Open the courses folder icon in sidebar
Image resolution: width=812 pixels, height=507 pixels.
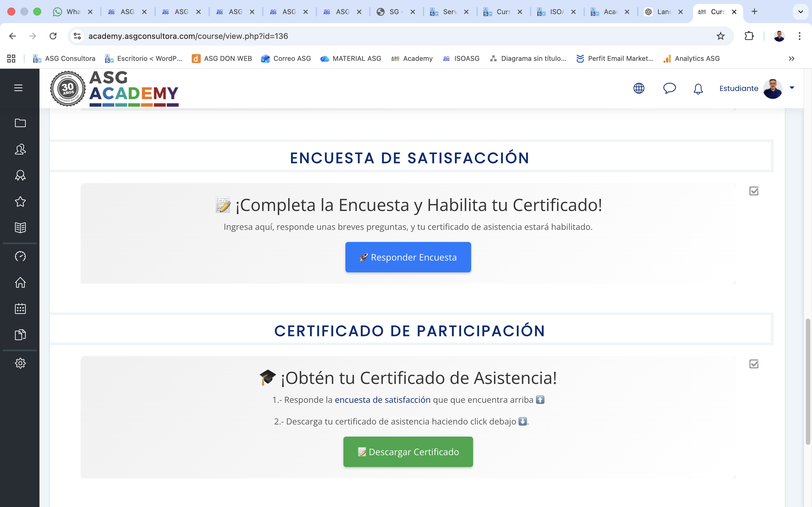[x=20, y=123]
